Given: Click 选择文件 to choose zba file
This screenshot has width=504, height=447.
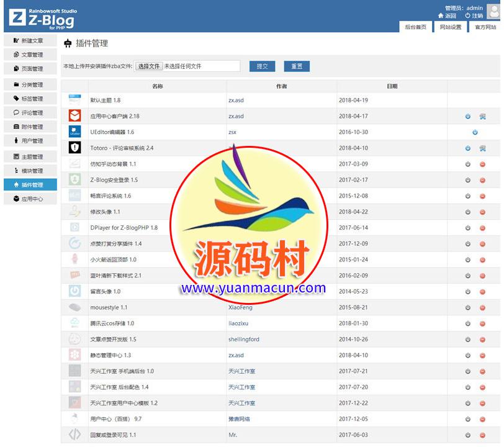Looking at the screenshot, I should click(148, 66).
